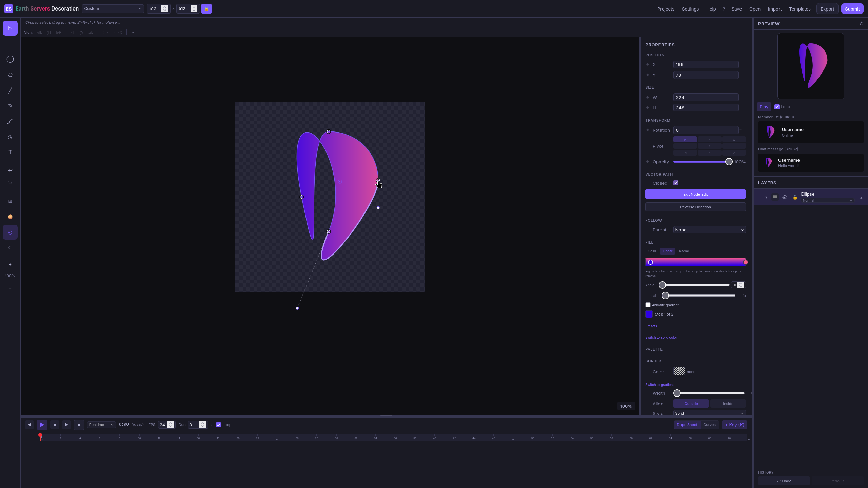Select the Polygon tool
This screenshot has width=868, height=488.
pyautogui.click(x=10, y=75)
